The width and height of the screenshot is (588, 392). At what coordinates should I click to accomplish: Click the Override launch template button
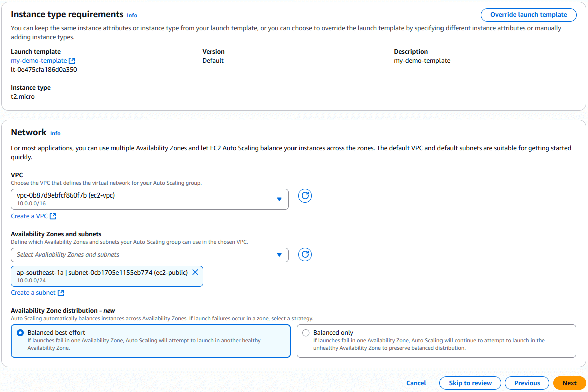(528, 15)
